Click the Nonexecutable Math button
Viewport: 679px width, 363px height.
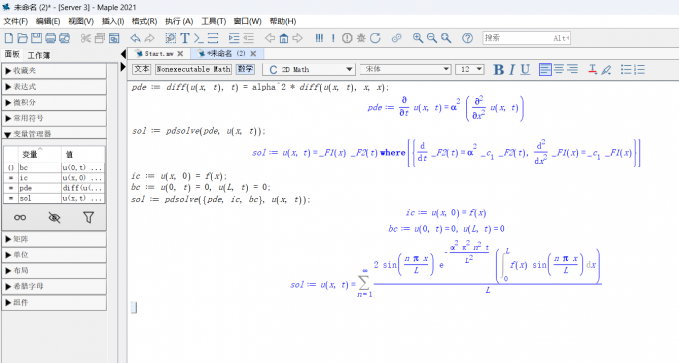[193, 69]
